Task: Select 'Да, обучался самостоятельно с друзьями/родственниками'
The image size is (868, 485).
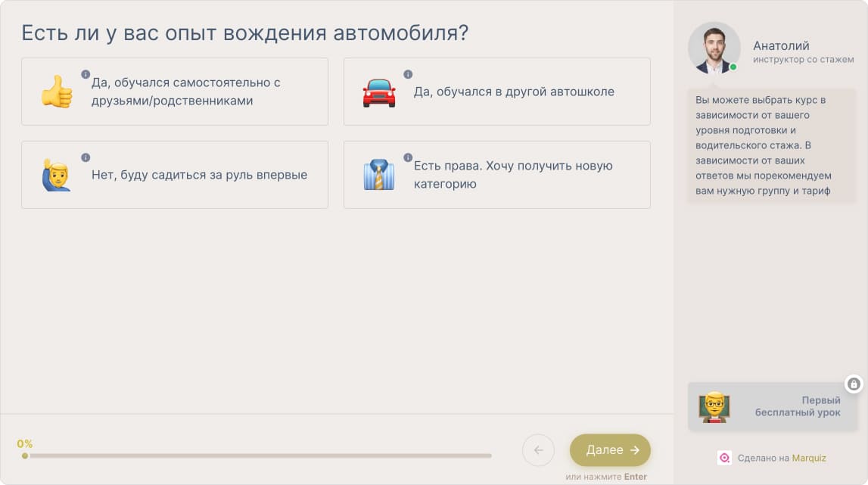Action: pyautogui.click(x=175, y=92)
